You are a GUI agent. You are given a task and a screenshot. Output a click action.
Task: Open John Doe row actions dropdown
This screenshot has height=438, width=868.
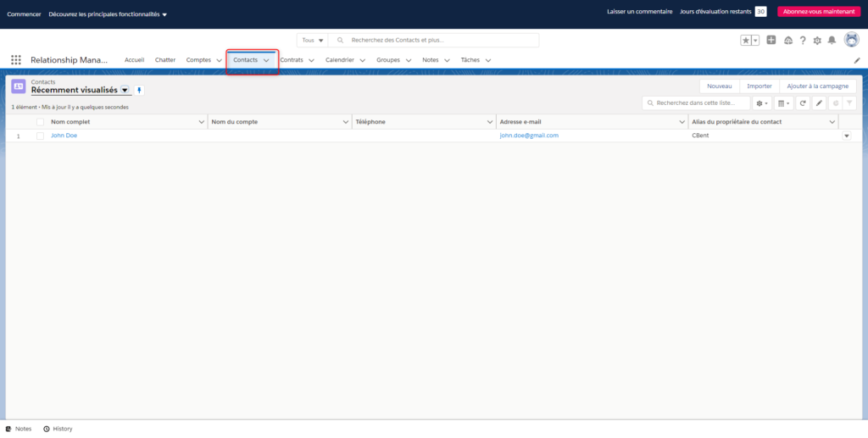tap(847, 136)
